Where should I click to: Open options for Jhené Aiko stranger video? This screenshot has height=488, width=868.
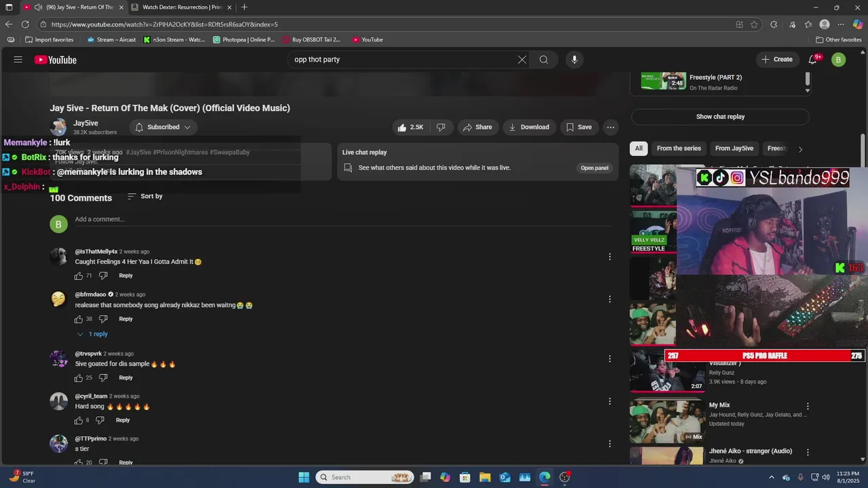pyautogui.click(x=808, y=452)
